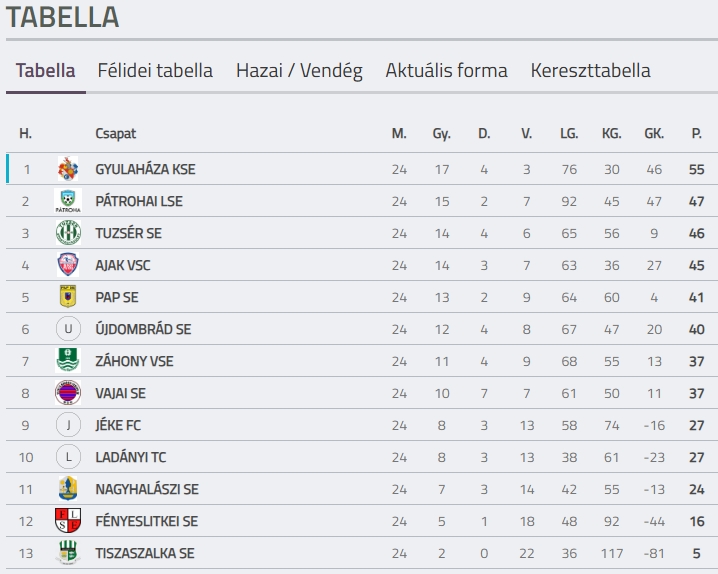Click the Pap SE yellow crest
The height and width of the screenshot is (574, 718).
tap(68, 296)
